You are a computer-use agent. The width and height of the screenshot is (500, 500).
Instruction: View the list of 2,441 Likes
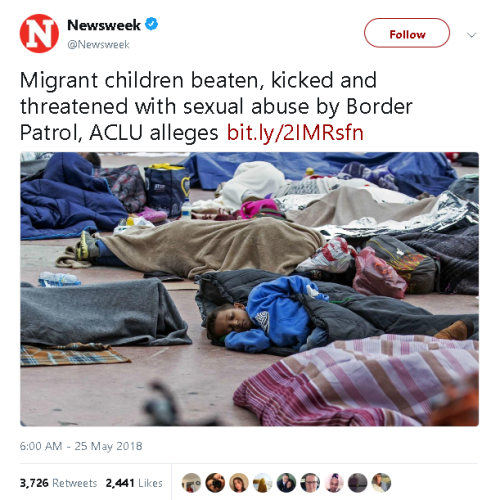[x=134, y=483]
